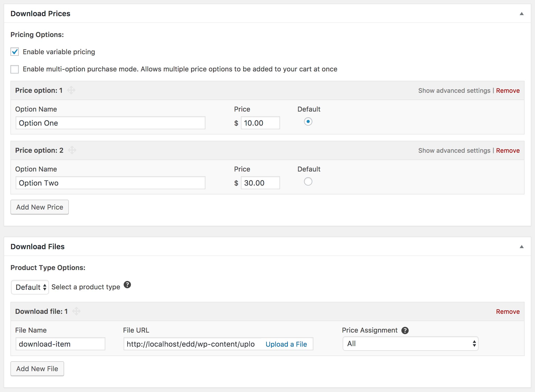535x392 pixels.
Task: Focus the Option One name field
Action: tap(111, 123)
